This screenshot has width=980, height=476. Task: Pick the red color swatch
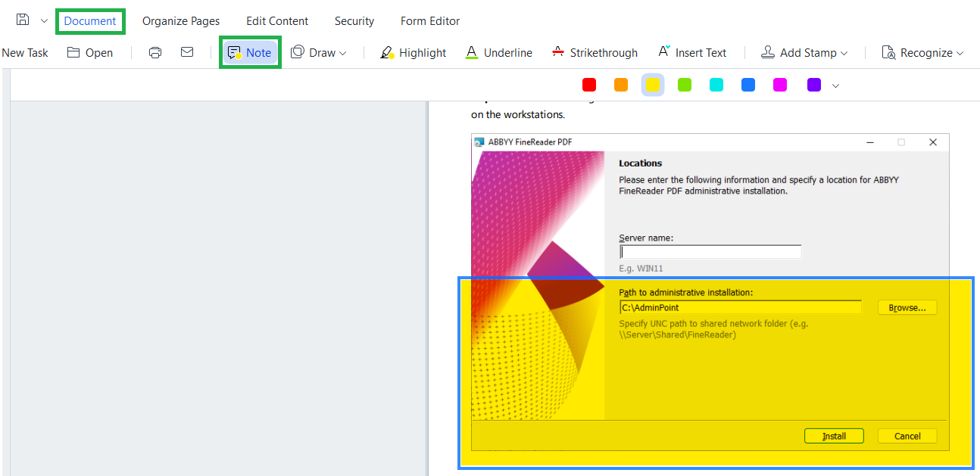[x=589, y=86]
